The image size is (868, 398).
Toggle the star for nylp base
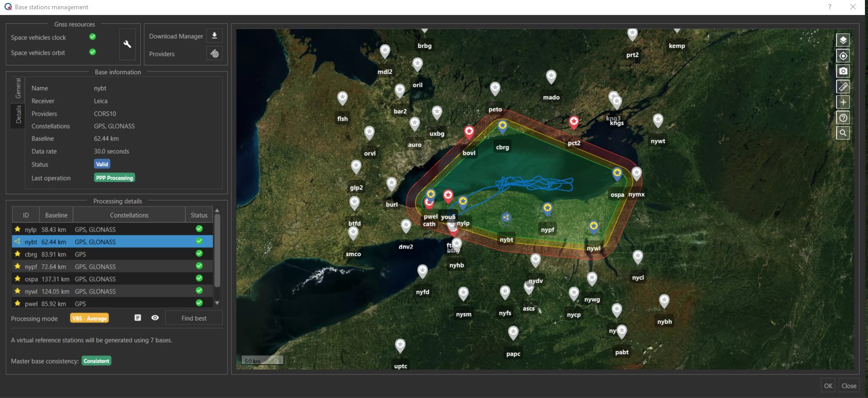(18, 229)
